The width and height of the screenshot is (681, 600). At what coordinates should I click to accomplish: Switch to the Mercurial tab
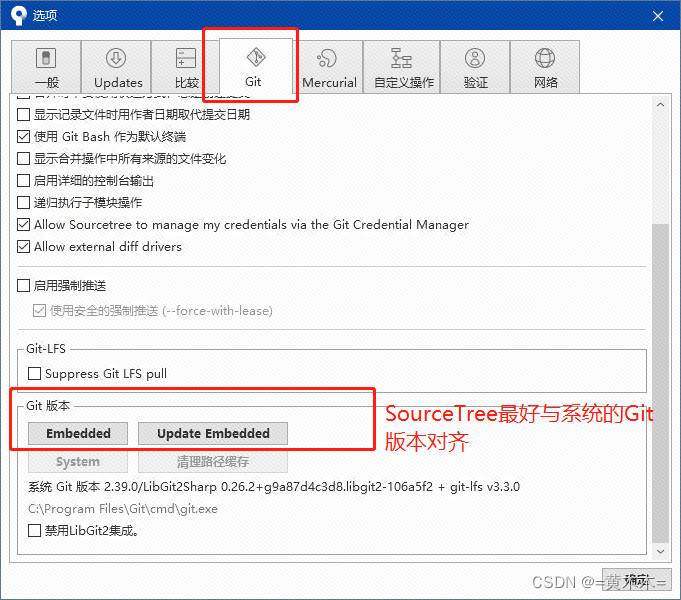329,67
